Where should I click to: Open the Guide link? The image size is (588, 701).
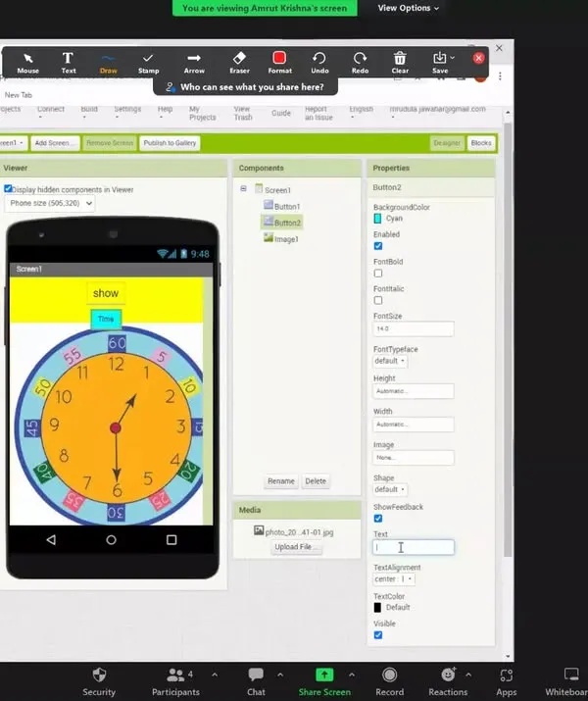click(281, 113)
